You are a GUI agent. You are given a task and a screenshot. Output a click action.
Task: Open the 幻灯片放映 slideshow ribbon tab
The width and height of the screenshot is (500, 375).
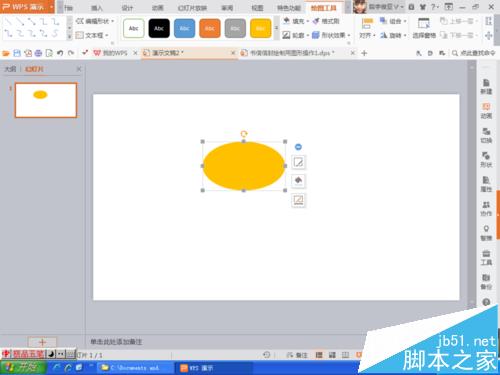(192, 8)
